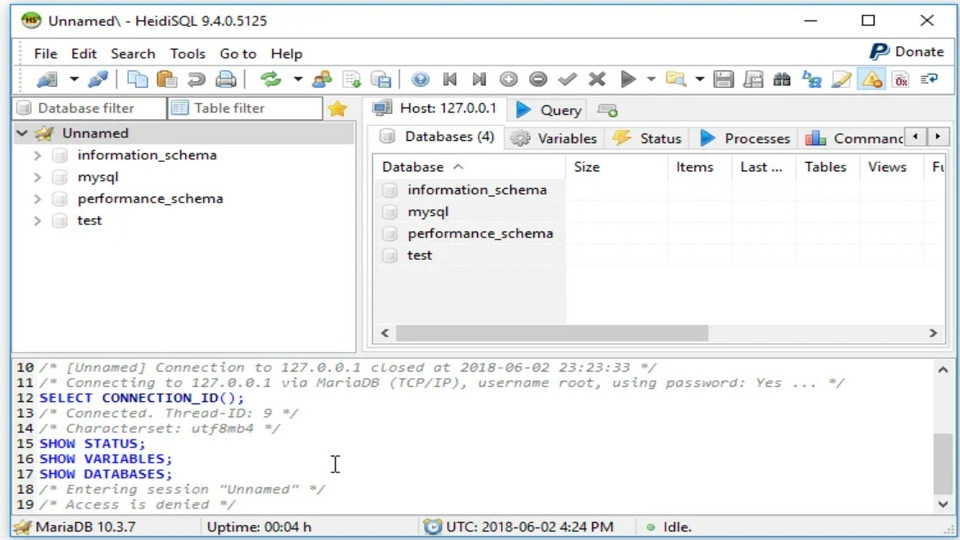The width and height of the screenshot is (960, 540).
Task: Collapse the Unnamed session tree node
Action: [x=23, y=133]
